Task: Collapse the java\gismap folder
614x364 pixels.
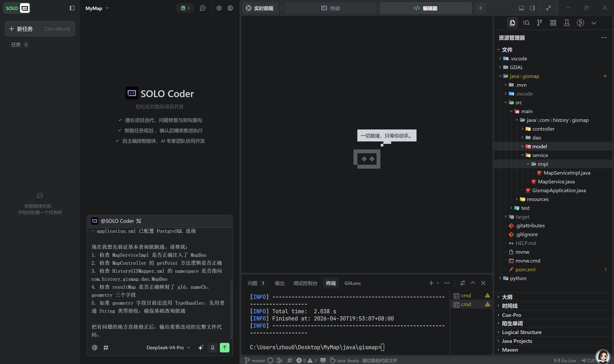Action: pos(553,76)
